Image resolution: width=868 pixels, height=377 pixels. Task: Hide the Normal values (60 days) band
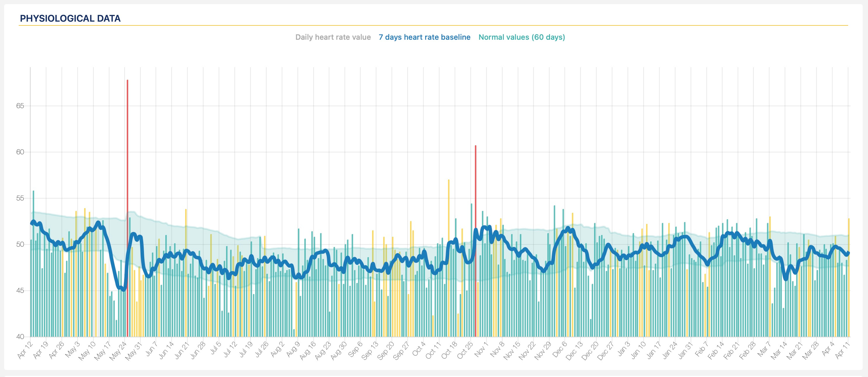522,37
